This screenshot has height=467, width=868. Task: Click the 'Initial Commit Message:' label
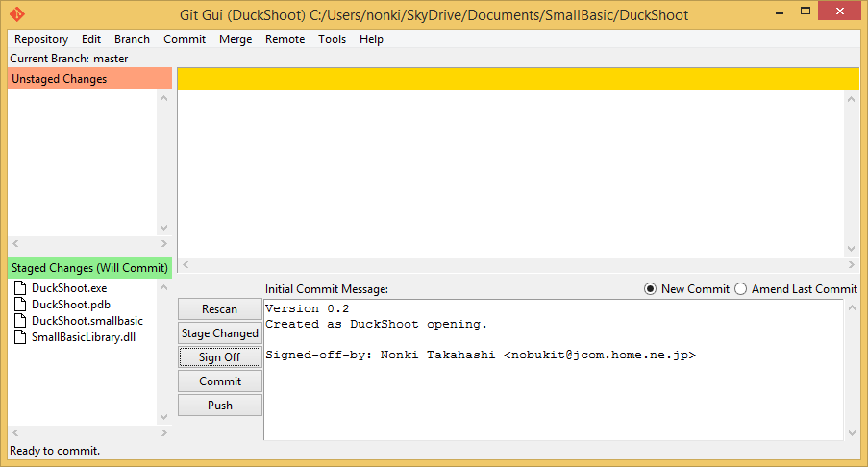coord(327,289)
